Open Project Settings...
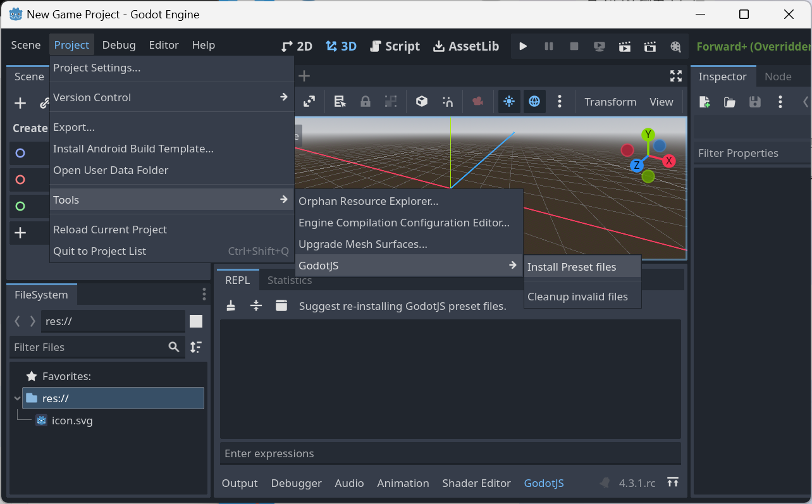Image resolution: width=812 pixels, height=504 pixels. click(x=171, y=68)
